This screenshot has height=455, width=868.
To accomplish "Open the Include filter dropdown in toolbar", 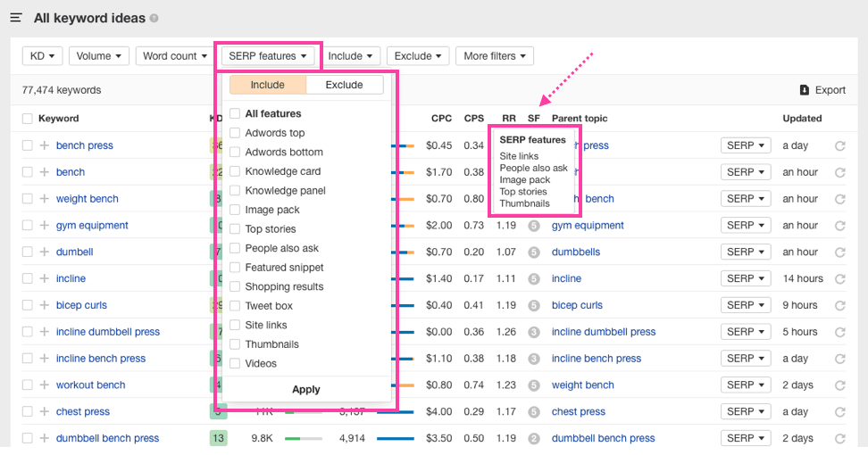I will point(350,56).
